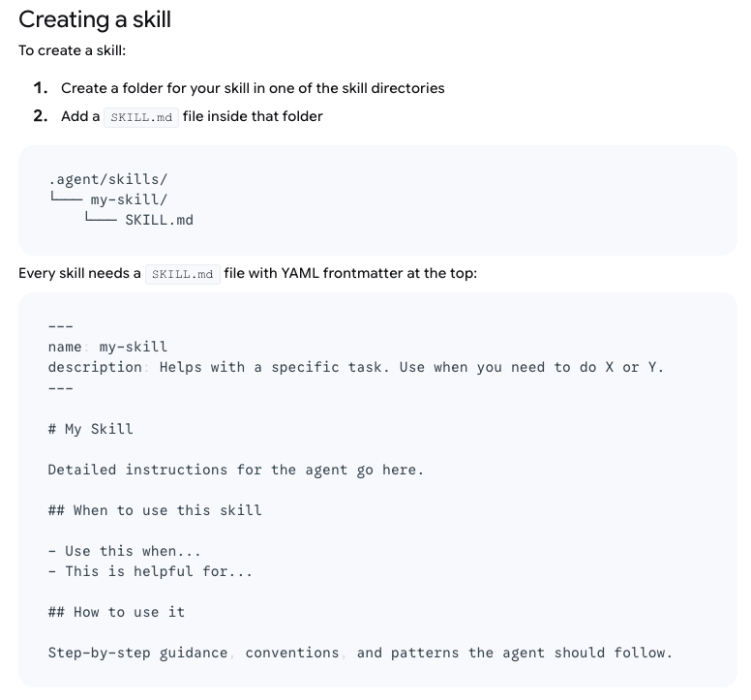Click step 1 about creating a folder
751x700 pixels.
252,88
